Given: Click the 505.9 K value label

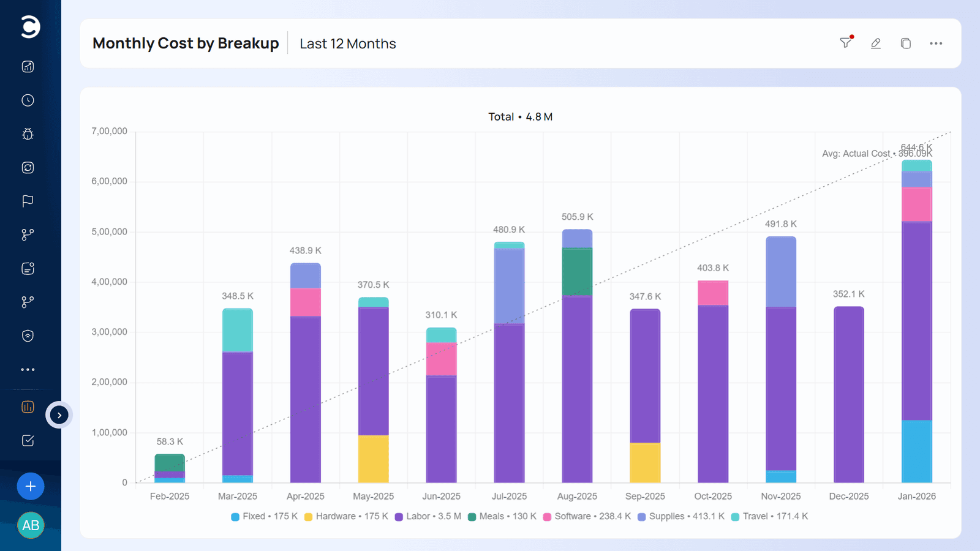Looking at the screenshot, I should 577,217.
